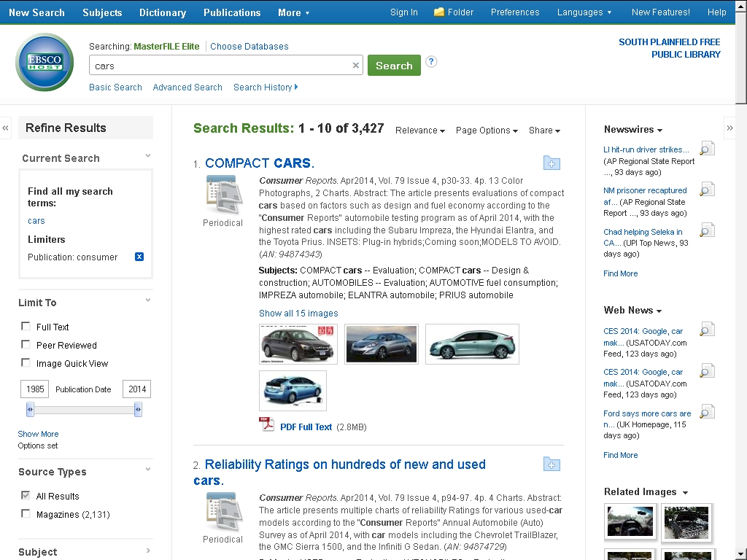Add COMPACT CARS result to folder
Viewport: 747px width, 560px height.
coord(551,163)
